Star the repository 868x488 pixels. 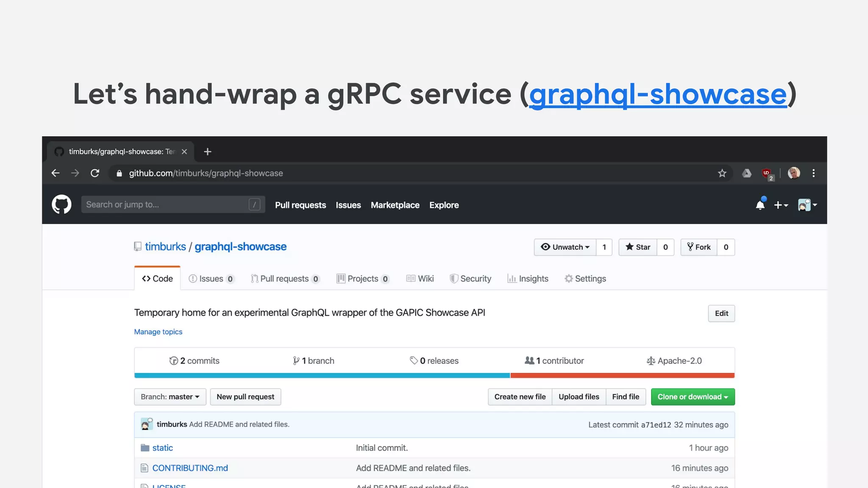[638, 247]
